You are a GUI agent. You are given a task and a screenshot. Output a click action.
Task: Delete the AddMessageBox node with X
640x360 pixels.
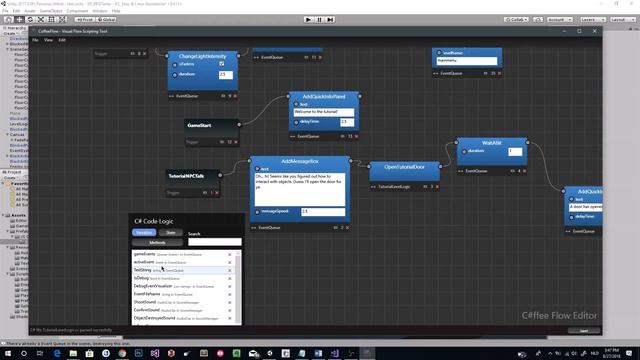pos(347,228)
